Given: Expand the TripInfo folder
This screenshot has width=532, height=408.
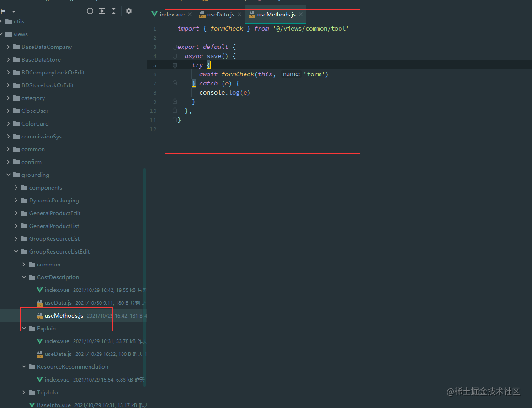Looking at the screenshot, I should [x=24, y=392].
